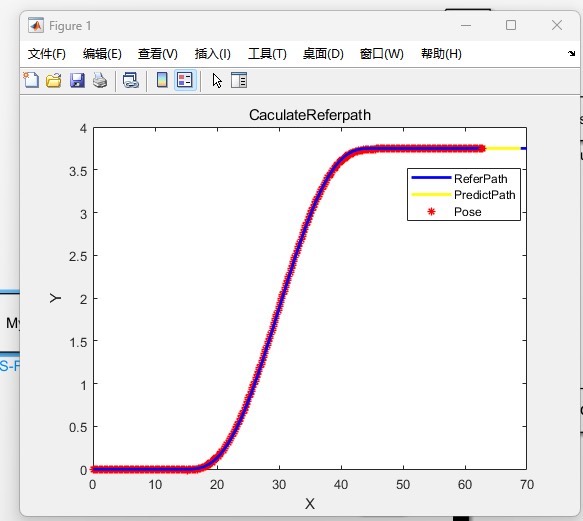
Task: Click the blue ReferPath line sample in legend
Action: (x=431, y=178)
